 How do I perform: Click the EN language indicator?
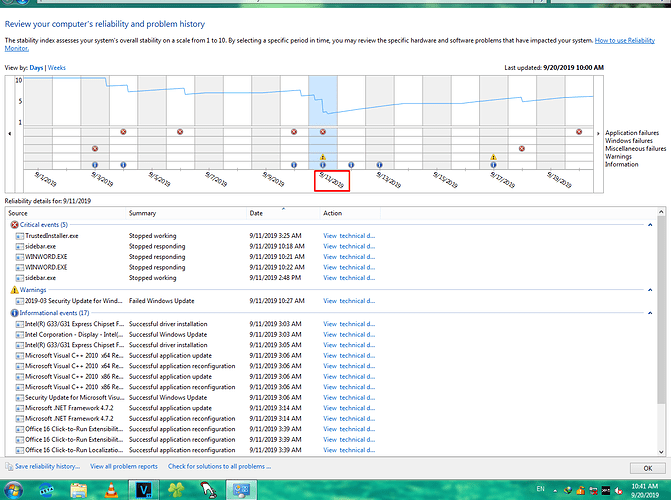pyautogui.click(x=540, y=489)
